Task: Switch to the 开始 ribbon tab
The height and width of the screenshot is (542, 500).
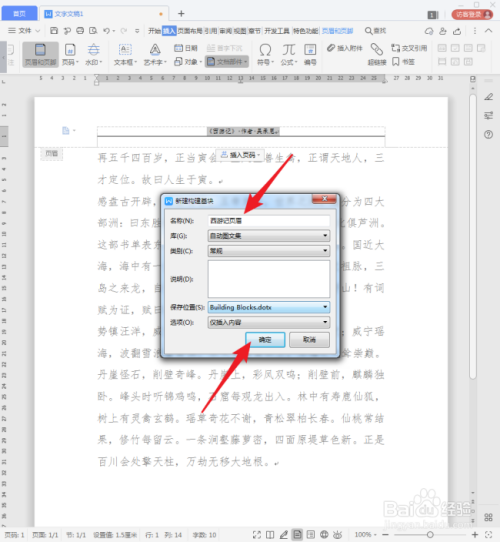Action: click(154, 31)
